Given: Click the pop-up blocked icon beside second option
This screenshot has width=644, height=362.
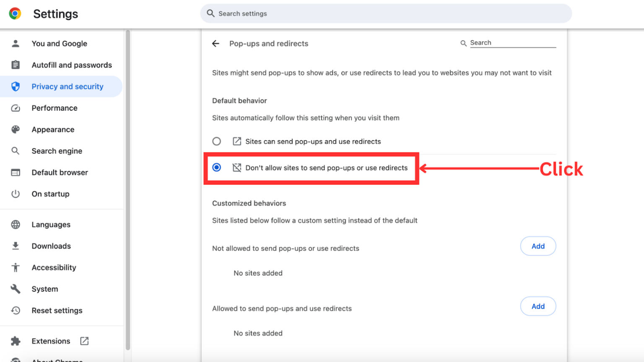Looking at the screenshot, I should click(x=237, y=168).
